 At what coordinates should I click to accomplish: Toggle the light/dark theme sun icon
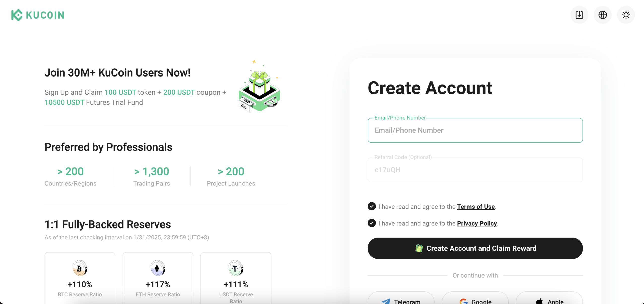tap(626, 15)
